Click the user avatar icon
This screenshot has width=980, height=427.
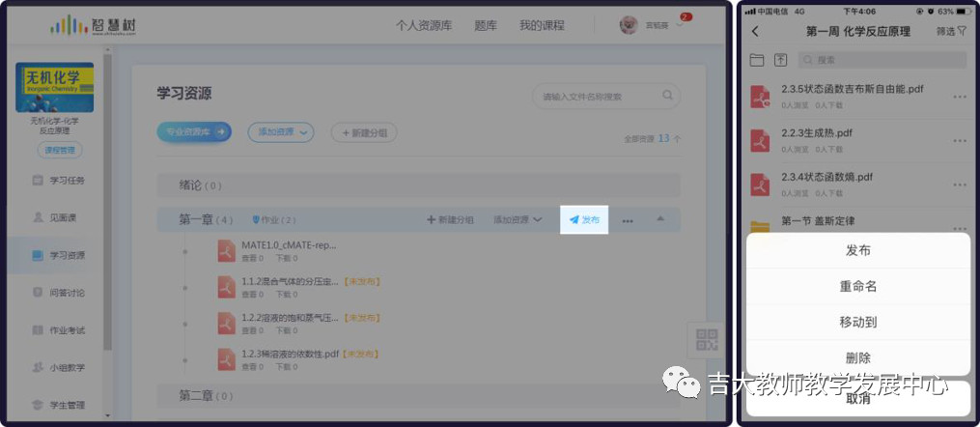tap(629, 25)
